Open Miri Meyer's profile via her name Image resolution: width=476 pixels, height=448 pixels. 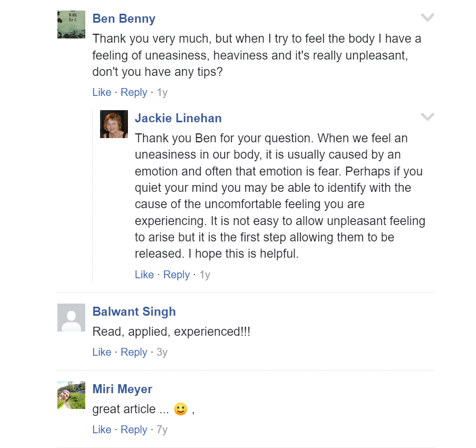click(x=122, y=389)
